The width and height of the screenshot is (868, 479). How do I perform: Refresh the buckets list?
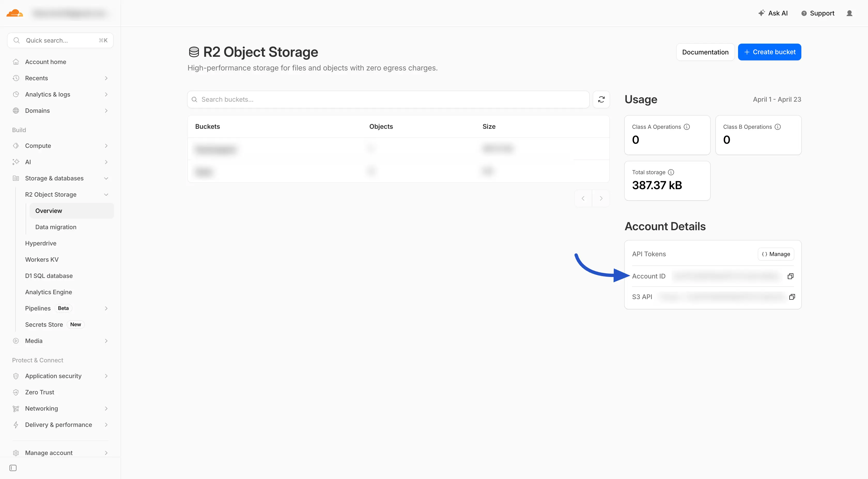(601, 99)
